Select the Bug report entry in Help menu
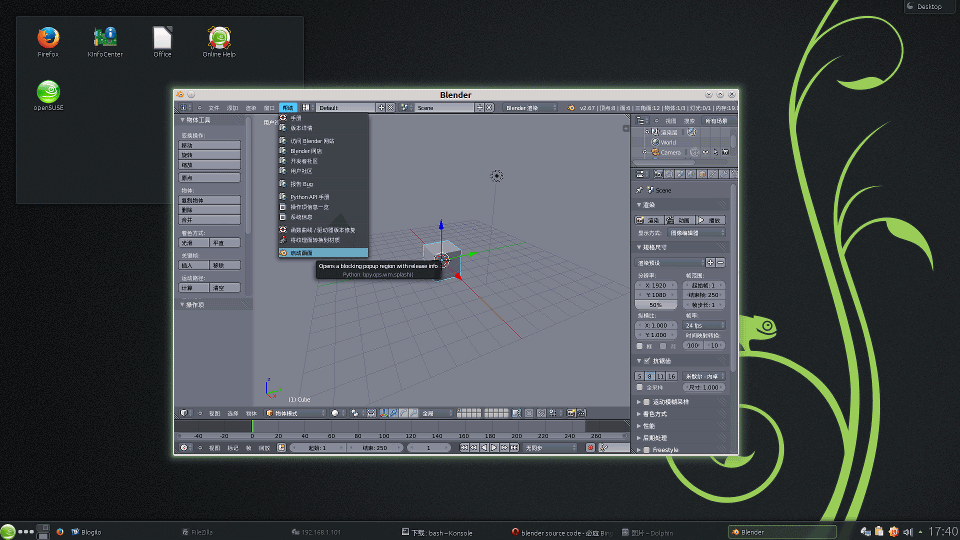Viewport: 960px width, 540px height. [x=323, y=184]
